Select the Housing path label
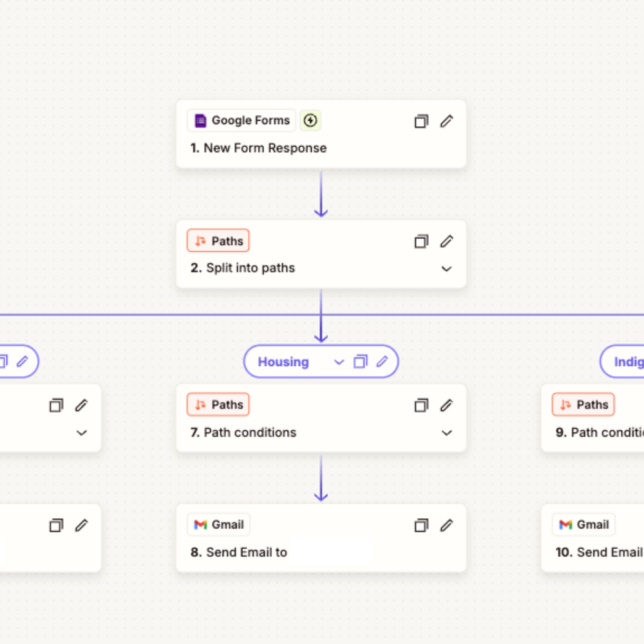Viewport: 644px width, 644px height. point(283,362)
